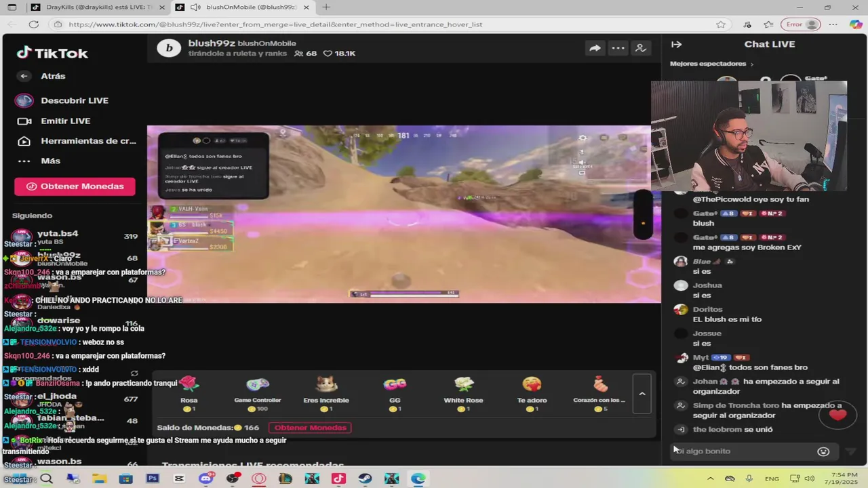Bookmark page with the star icon
Screen dimensions: 868x488
(x=721, y=24)
